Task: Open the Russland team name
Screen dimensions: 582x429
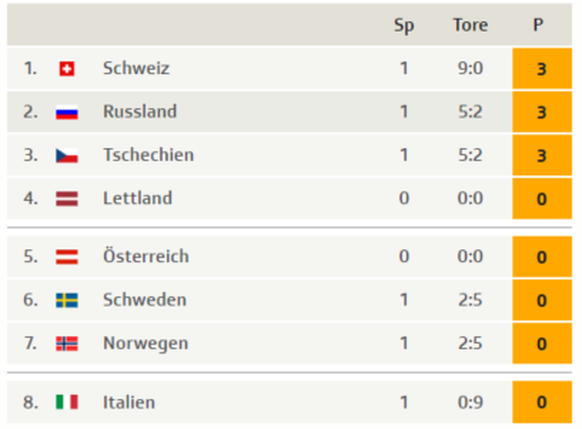Action: [140, 111]
